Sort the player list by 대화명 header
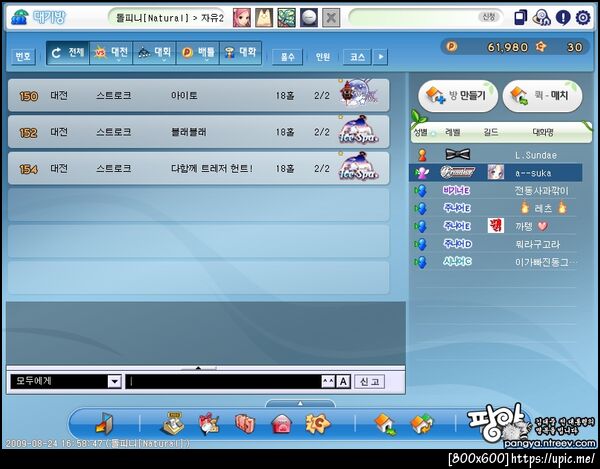The height and width of the screenshot is (469, 600). tap(543, 132)
